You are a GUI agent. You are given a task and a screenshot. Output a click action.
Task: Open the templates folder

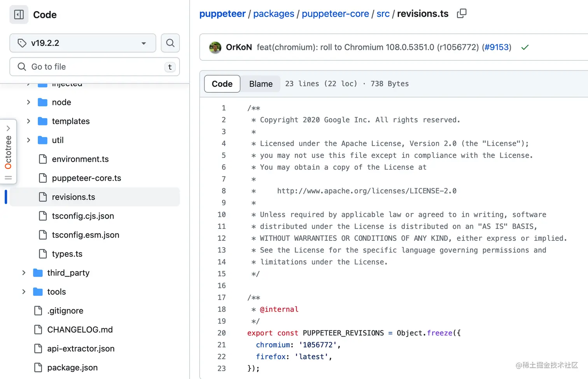[71, 121]
